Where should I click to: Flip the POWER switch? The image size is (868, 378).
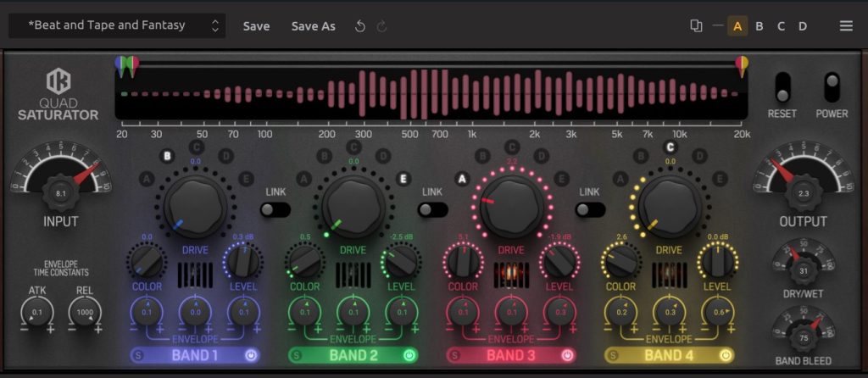tap(832, 86)
